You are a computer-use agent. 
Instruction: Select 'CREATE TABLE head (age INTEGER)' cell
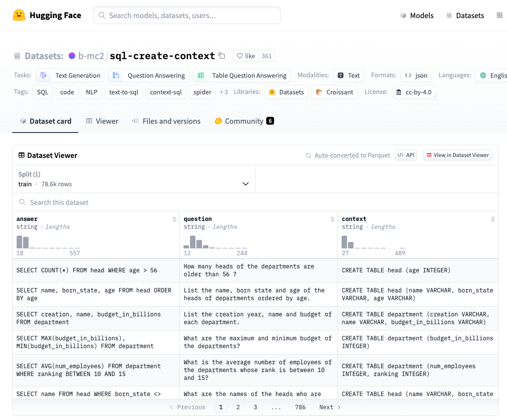418,270
